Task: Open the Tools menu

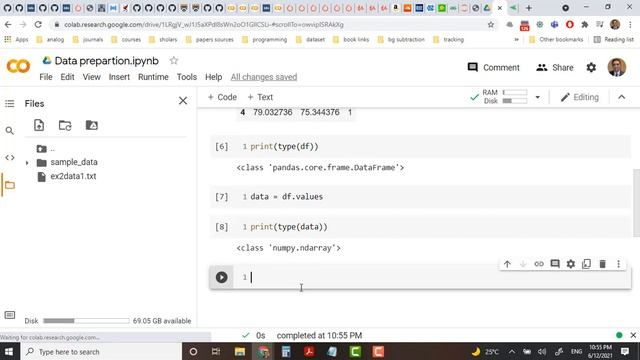Action: point(187,77)
